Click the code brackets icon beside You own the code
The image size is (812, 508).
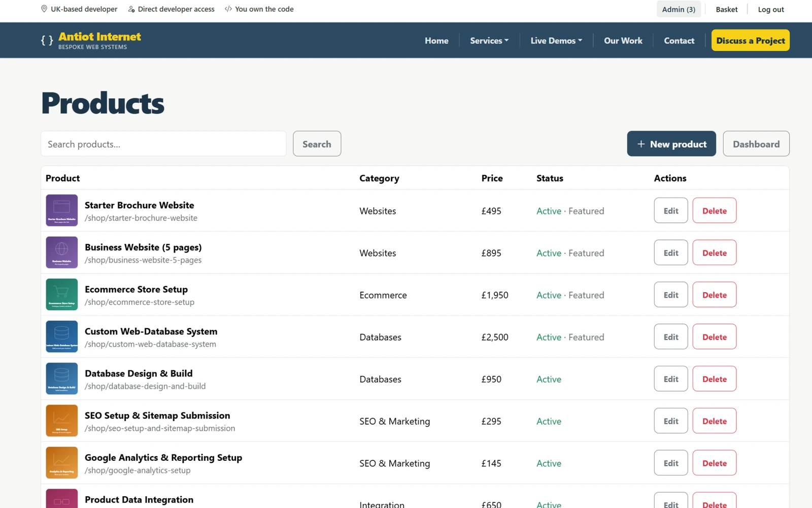[228, 9]
